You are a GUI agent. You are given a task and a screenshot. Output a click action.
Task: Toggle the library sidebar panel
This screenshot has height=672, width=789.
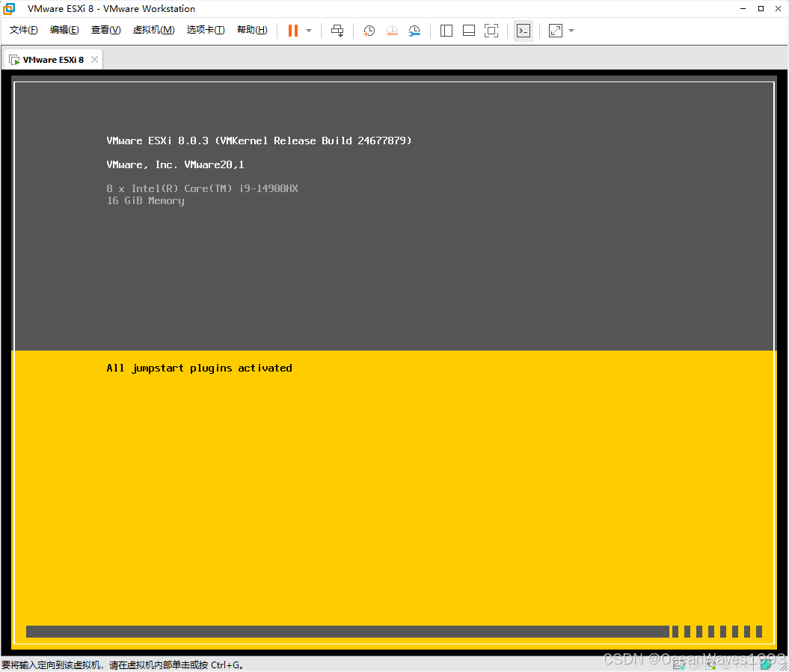[x=446, y=31]
